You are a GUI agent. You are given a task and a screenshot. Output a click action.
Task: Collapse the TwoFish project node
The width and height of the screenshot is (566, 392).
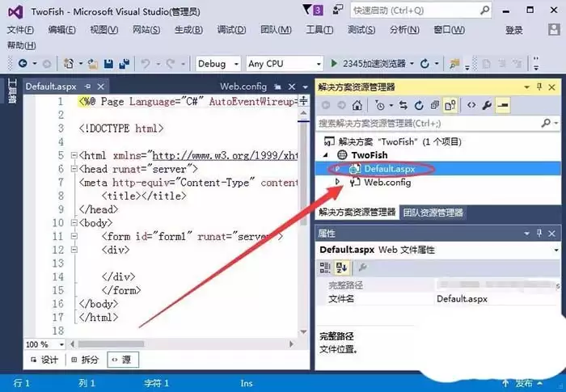click(x=326, y=155)
